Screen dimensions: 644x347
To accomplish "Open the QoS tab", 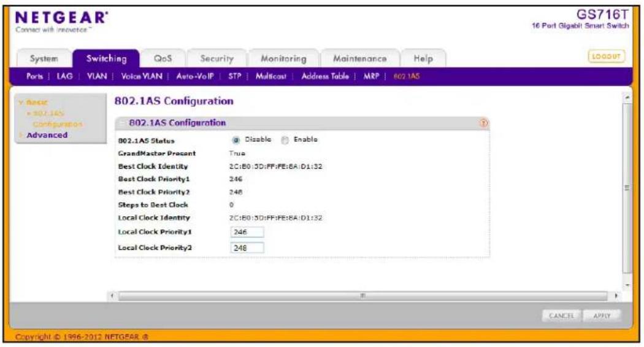I will point(163,58).
